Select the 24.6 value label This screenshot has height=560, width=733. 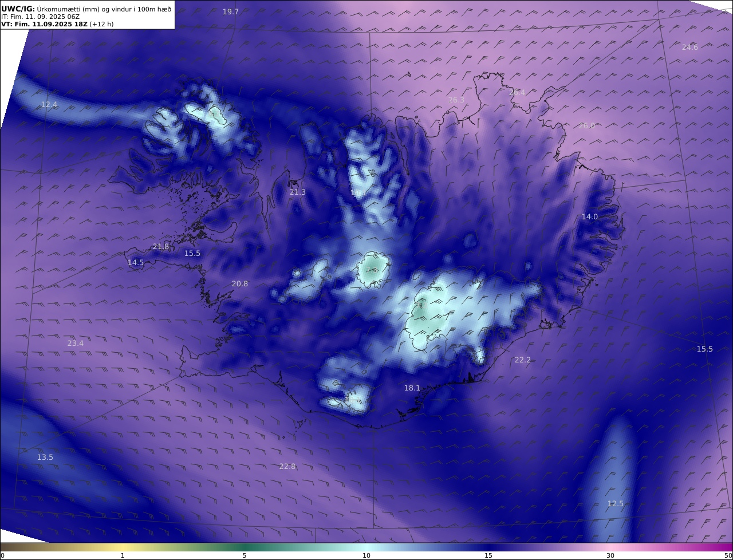(690, 48)
